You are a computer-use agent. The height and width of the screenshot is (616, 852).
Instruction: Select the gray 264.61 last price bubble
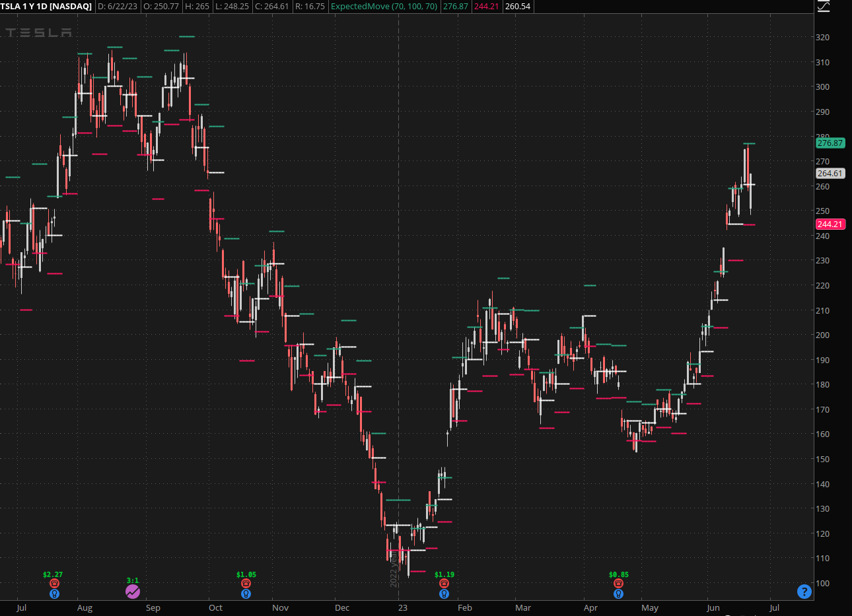pos(830,174)
